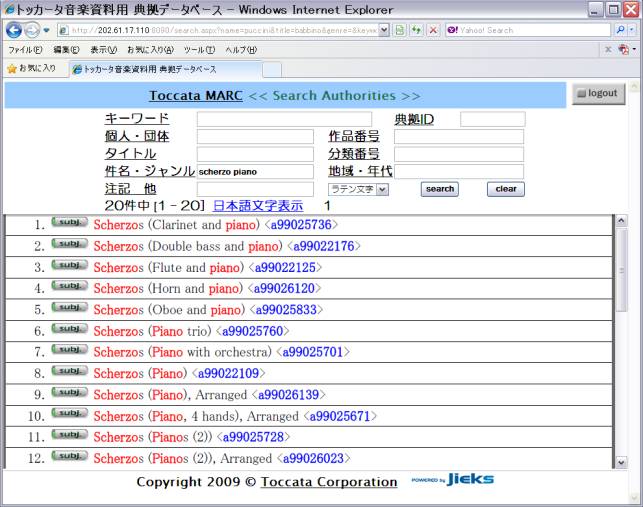Open the 編集(E) menu
643x507 pixels.
click(x=66, y=50)
